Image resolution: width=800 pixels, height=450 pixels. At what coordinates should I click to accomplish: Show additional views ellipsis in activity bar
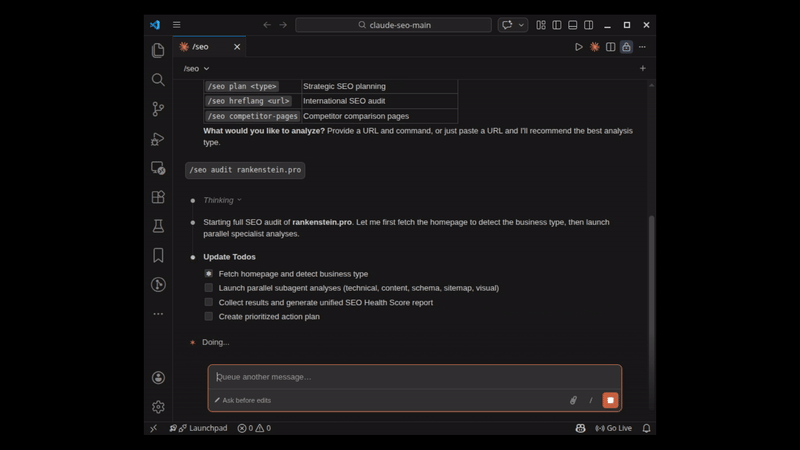pos(158,314)
